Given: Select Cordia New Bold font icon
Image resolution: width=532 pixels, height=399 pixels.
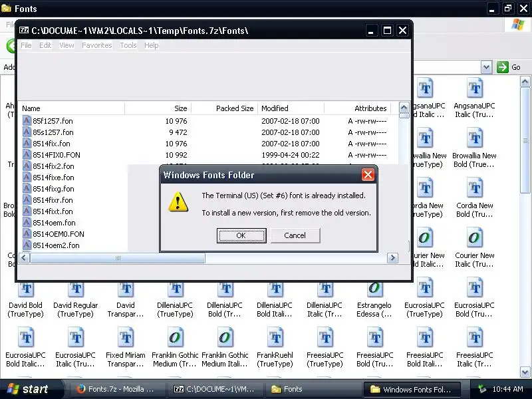Looking at the screenshot, I should point(474,188).
